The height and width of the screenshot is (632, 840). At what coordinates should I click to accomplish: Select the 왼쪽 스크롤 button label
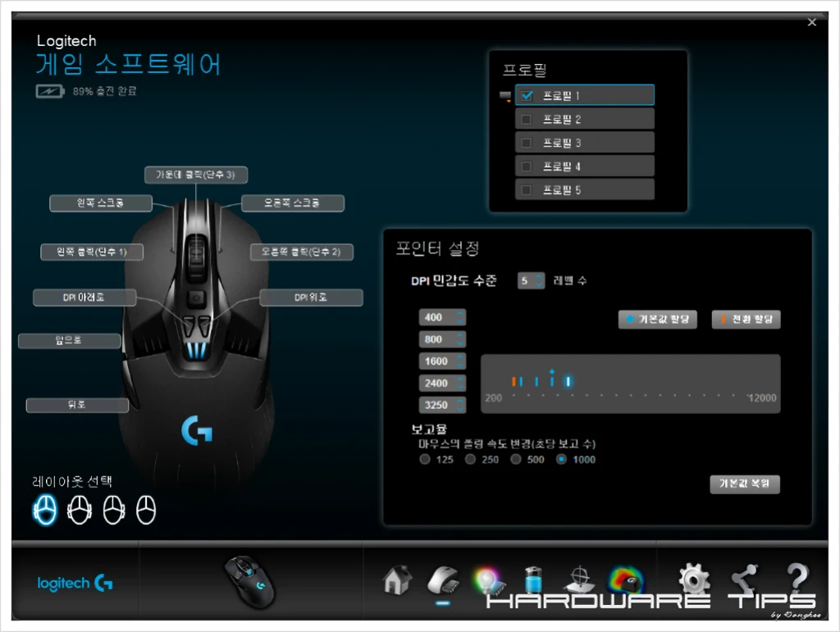(x=101, y=202)
